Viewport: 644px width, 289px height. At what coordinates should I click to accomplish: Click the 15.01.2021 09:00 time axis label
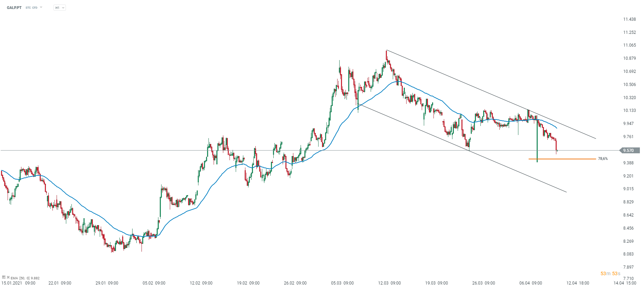click(x=18, y=283)
